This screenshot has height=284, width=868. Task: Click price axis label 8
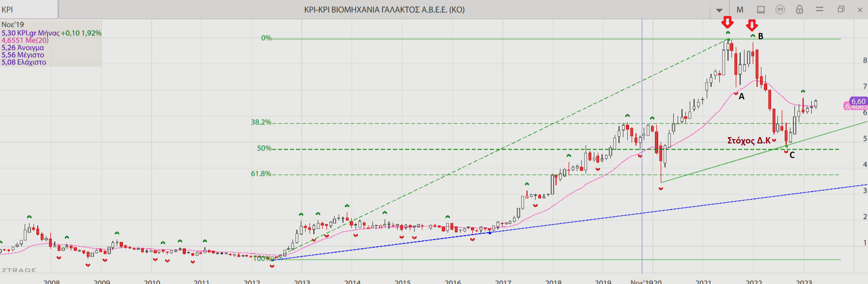point(865,61)
